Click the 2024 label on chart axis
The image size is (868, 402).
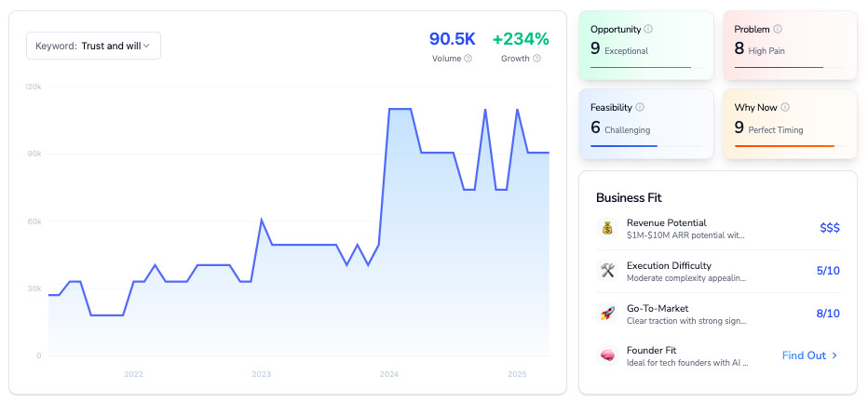[389, 374]
